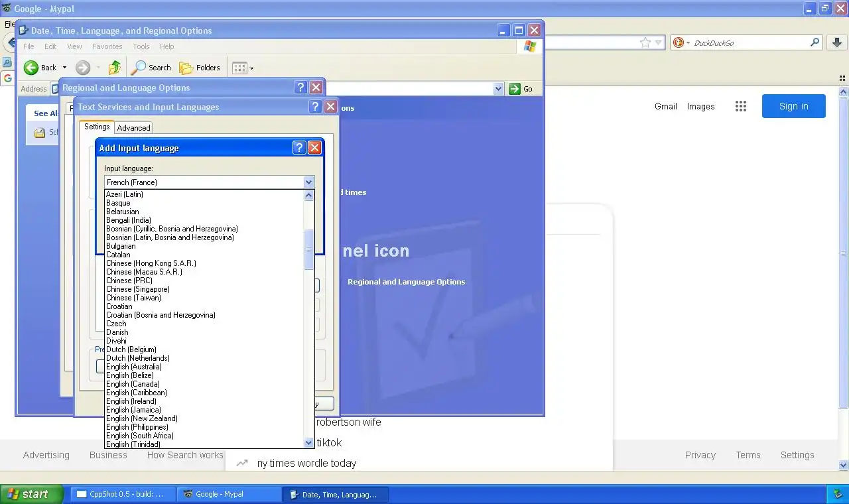The image size is (849, 504).
Task: Open the DuckDuckGo search engine selector
Action: 682,42
